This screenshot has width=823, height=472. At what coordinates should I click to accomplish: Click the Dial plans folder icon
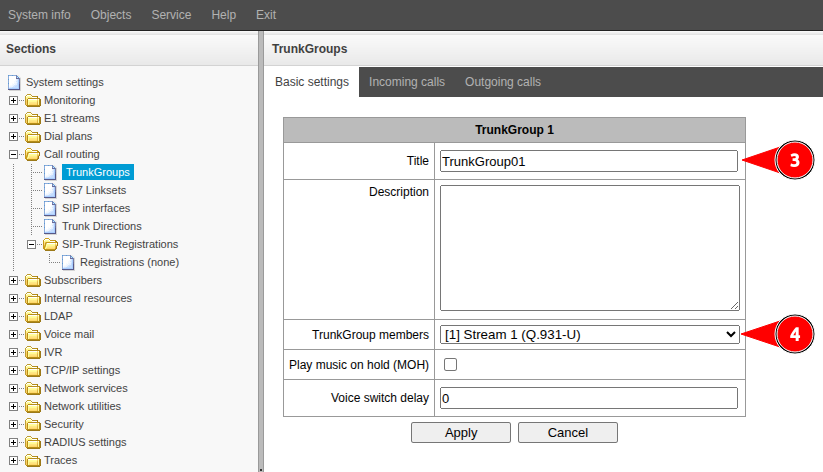coord(33,137)
